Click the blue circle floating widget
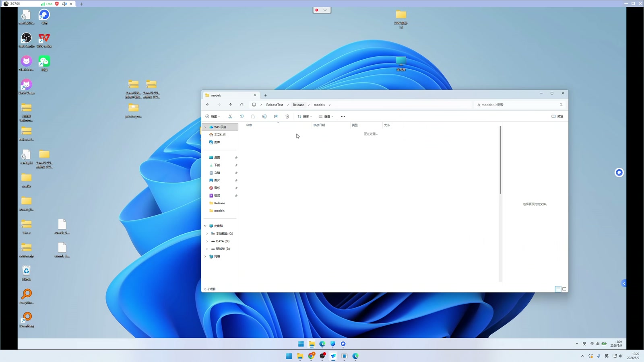The width and height of the screenshot is (644, 362). point(619,173)
